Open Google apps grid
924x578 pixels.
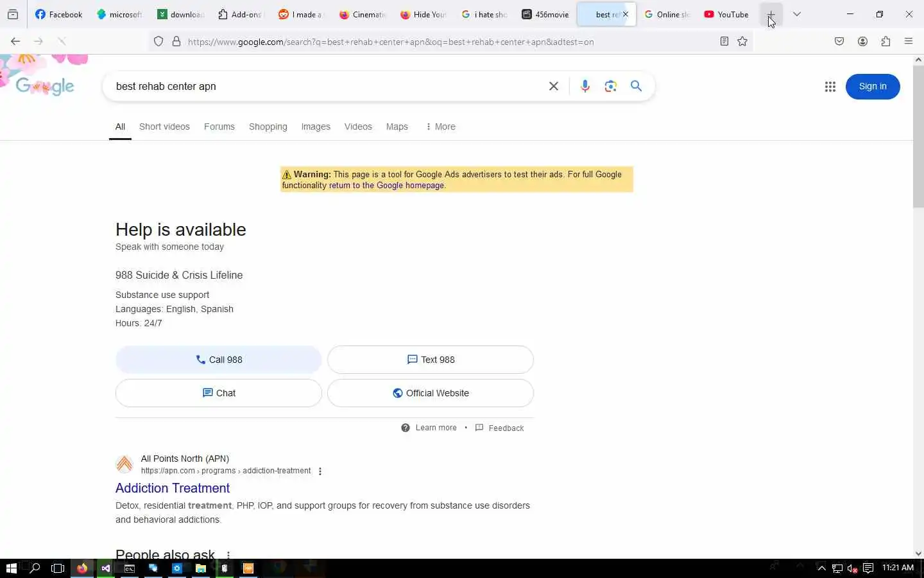click(830, 87)
